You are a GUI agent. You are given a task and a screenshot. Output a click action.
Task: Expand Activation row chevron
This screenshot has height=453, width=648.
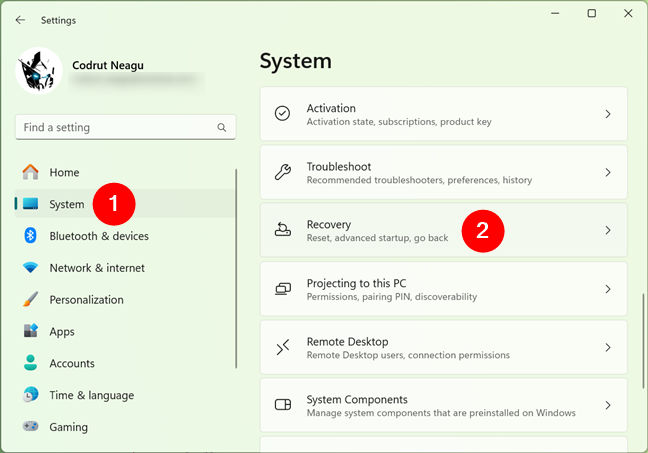(608, 114)
